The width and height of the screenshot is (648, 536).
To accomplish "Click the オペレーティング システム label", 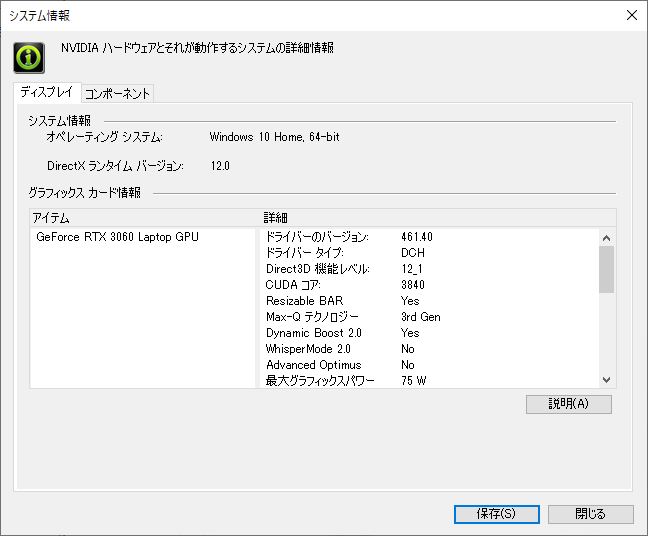I will pyautogui.click(x=105, y=137).
